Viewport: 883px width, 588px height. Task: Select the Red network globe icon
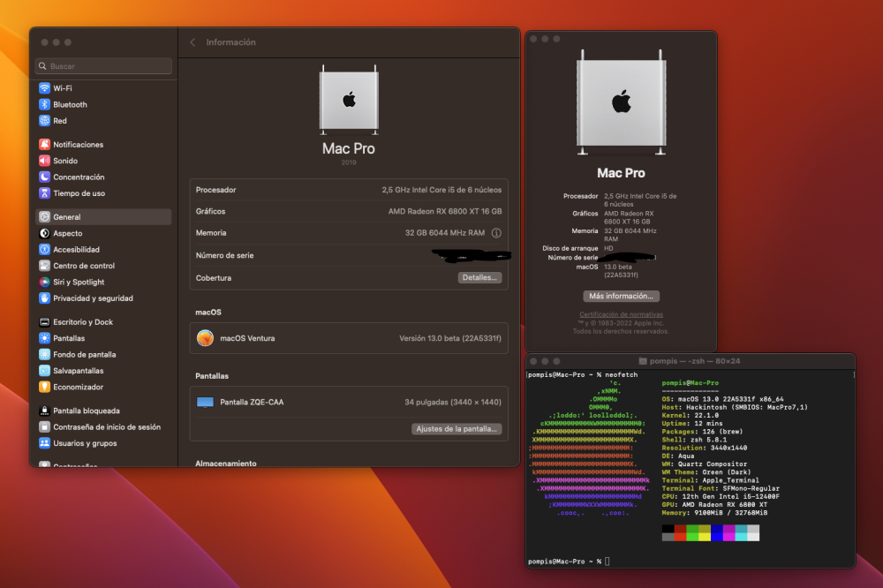pyautogui.click(x=44, y=121)
